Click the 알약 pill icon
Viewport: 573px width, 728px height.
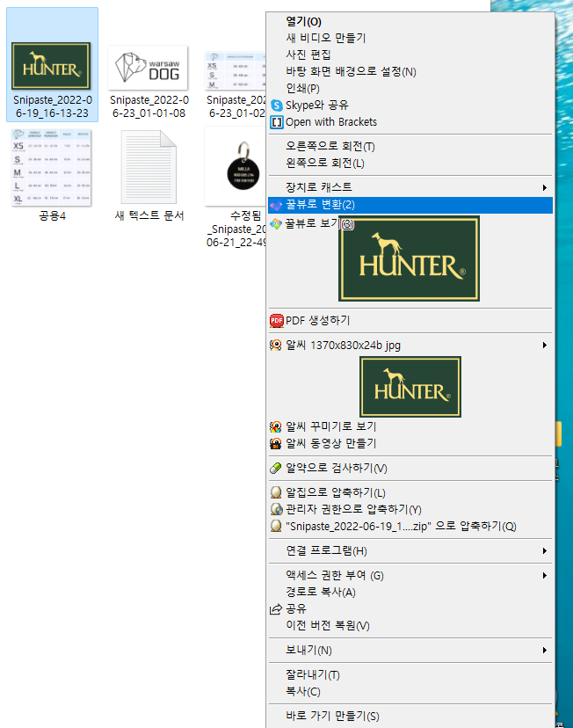click(276, 468)
